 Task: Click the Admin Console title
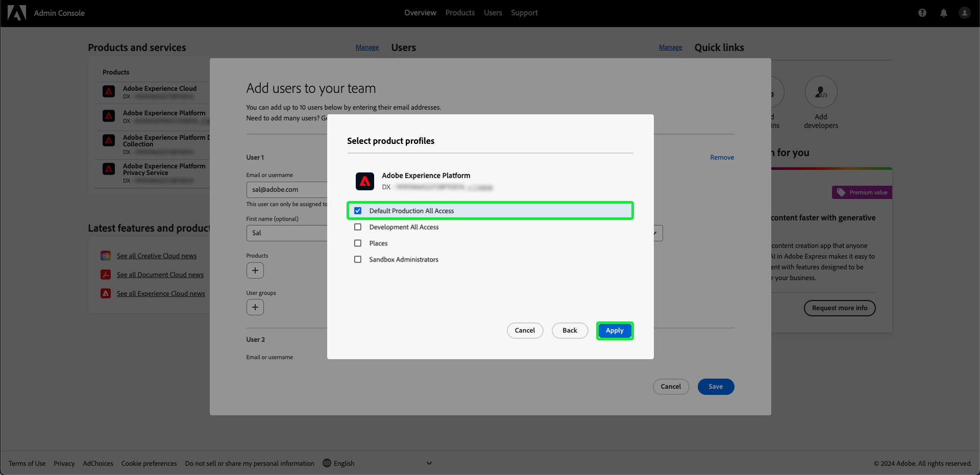click(59, 13)
